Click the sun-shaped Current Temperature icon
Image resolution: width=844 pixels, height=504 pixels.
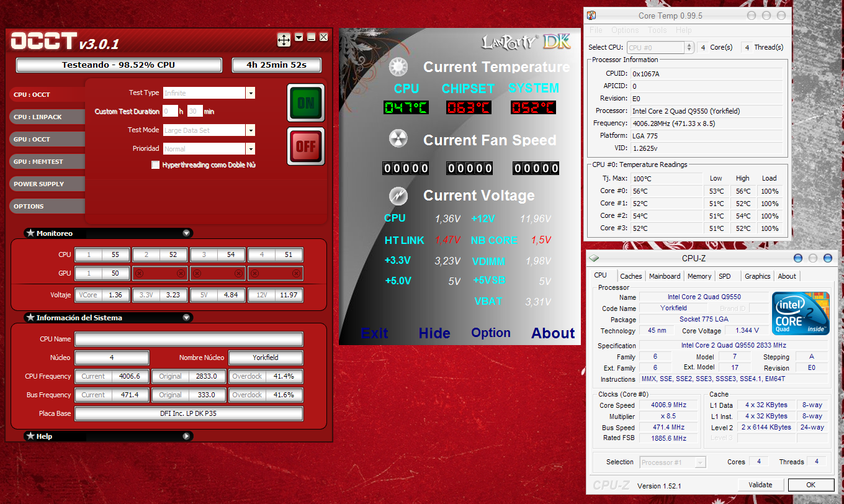coord(398,67)
